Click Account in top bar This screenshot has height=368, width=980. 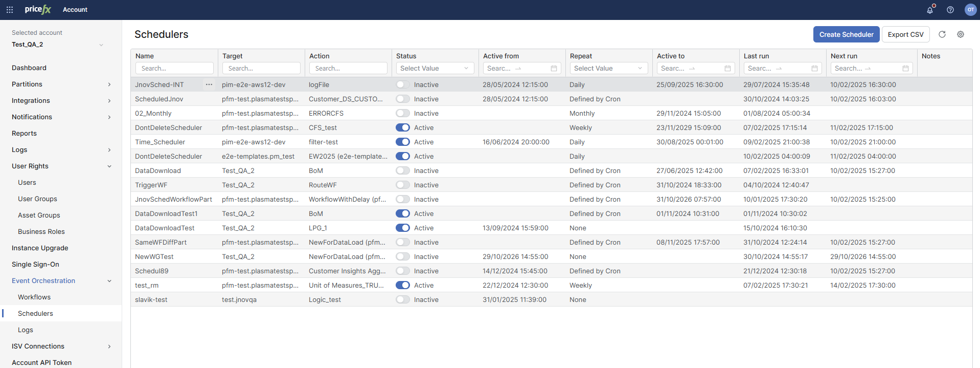75,10
